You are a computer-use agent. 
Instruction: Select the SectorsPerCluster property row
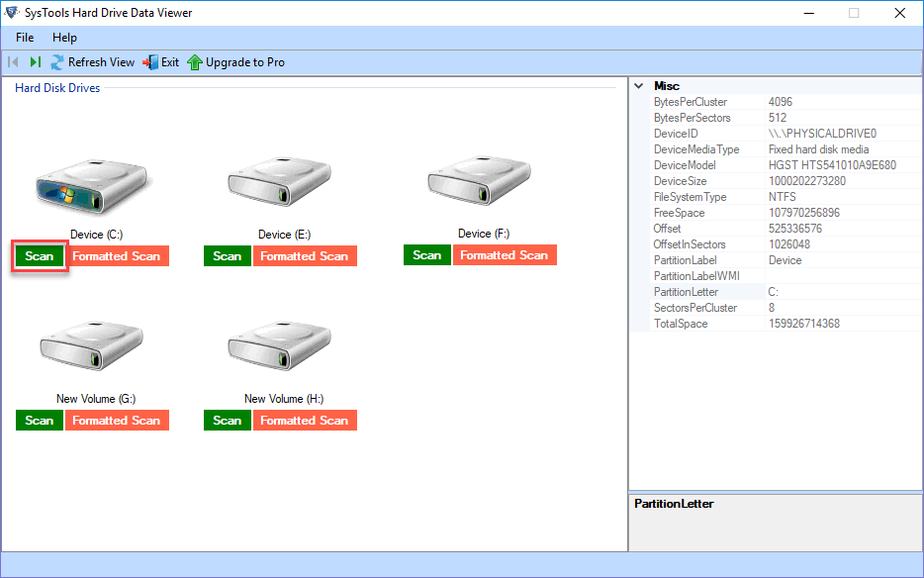click(786, 308)
